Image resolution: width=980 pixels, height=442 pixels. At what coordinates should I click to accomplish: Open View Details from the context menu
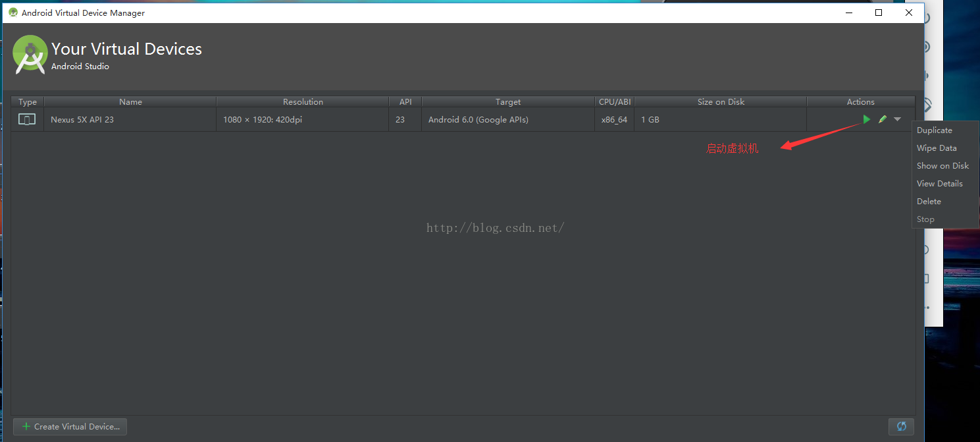click(939, 184)
